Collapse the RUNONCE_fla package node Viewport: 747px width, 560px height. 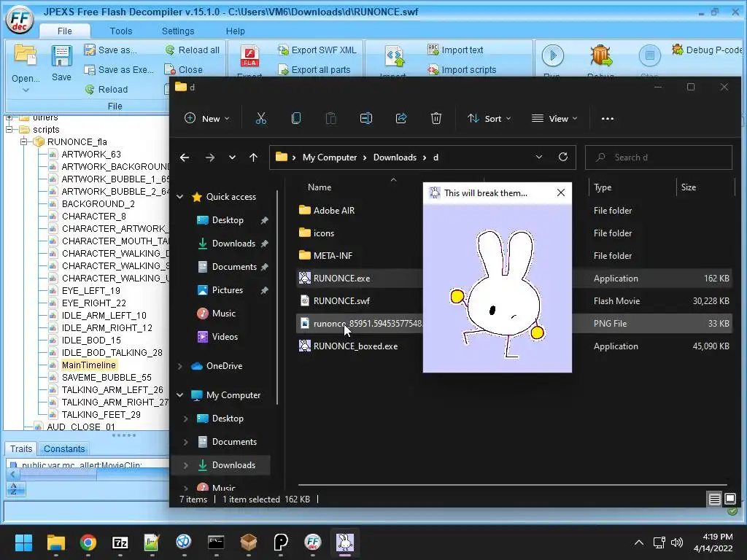(23, 142)
